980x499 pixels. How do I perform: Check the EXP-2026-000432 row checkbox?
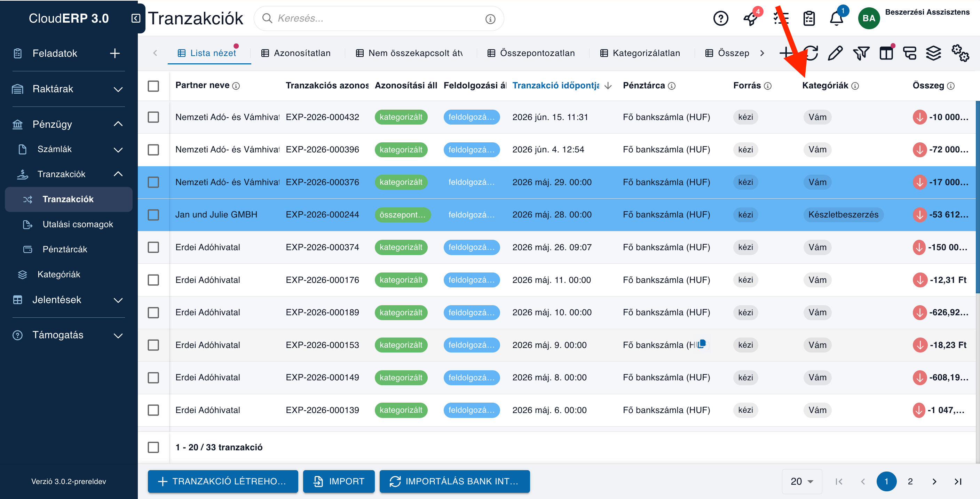(153, 117)
